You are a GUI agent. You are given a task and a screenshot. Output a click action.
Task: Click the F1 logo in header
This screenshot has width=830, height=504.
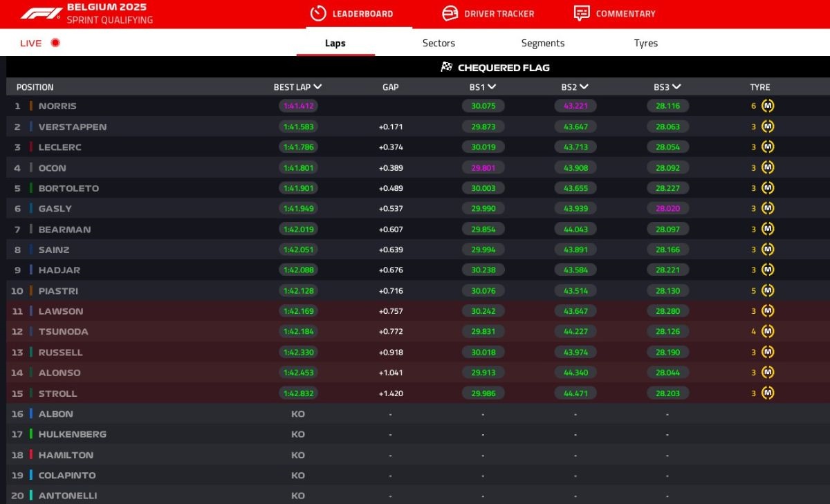click(41, 13)
